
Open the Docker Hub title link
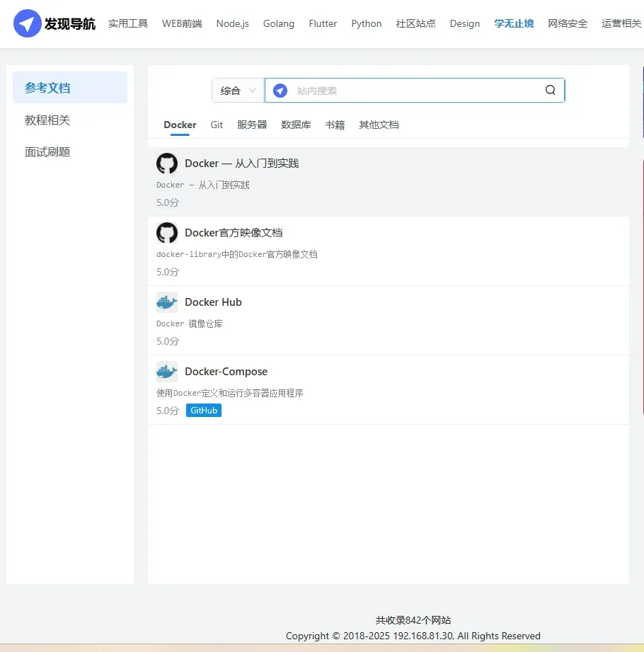[x=213, y=302]
